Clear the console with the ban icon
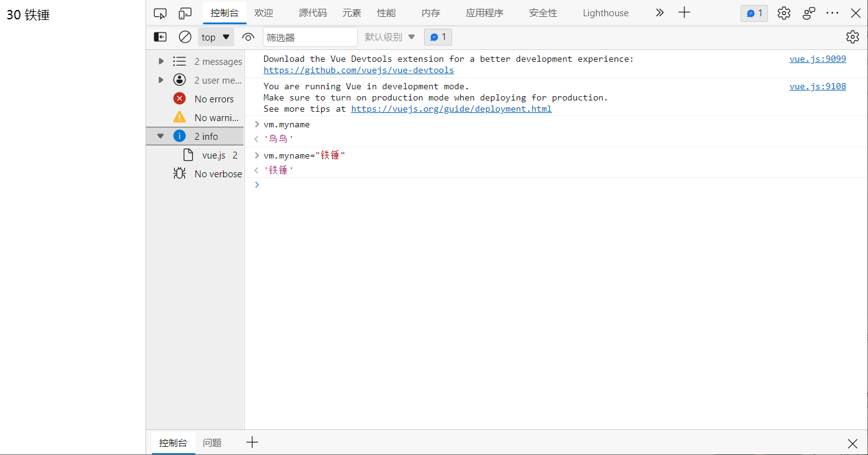Image resolution: width=868 pixels, height=455 pixels. click(185, 37)
